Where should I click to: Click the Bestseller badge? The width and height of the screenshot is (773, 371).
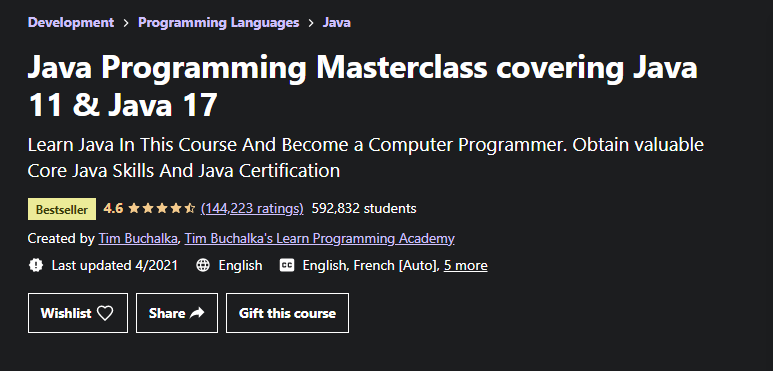tap(62, 209)
